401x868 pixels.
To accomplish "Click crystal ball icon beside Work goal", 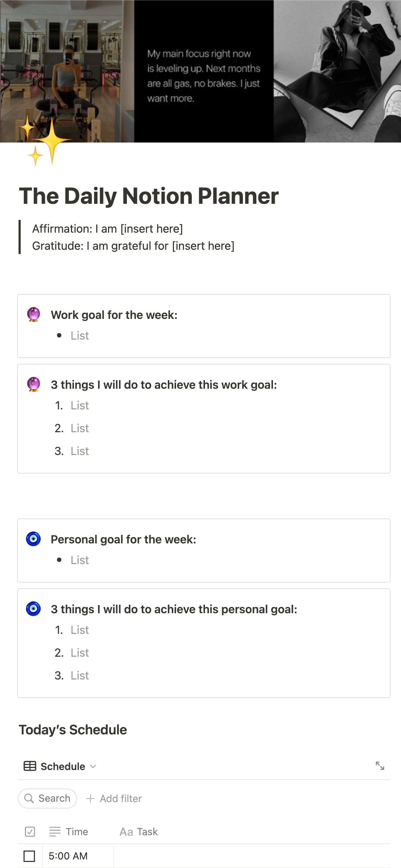I will (x=34, y=315).
